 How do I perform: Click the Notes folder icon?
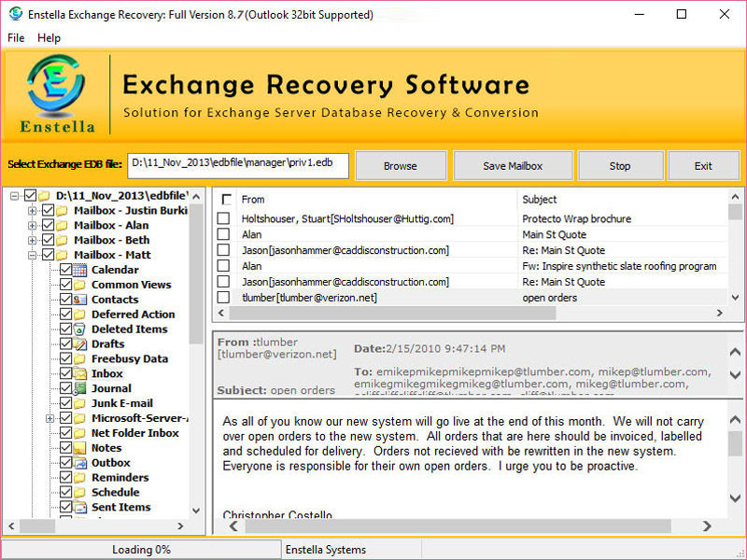click(x=80, y=448)
